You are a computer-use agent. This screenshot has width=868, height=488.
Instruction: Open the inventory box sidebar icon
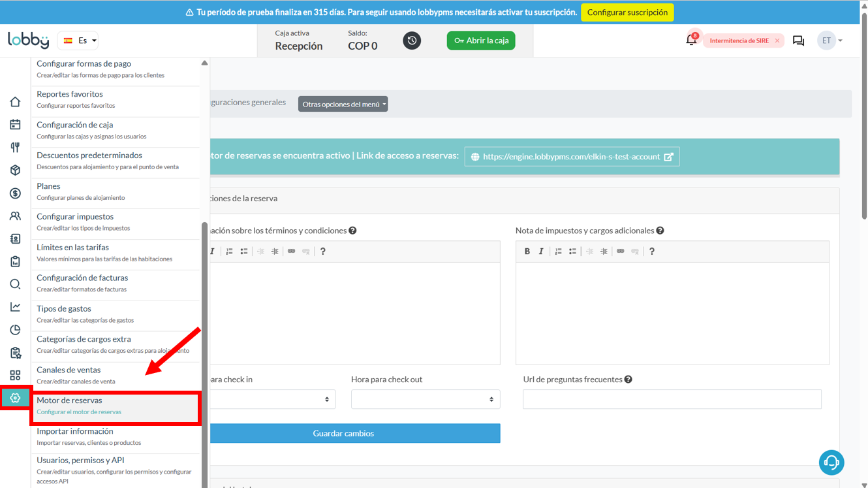pyautogui.click(x=15, y=171)
